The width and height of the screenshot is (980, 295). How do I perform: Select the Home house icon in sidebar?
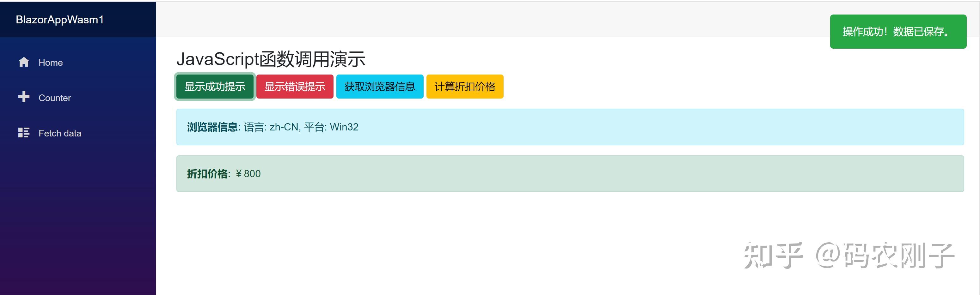click(24, 62)
